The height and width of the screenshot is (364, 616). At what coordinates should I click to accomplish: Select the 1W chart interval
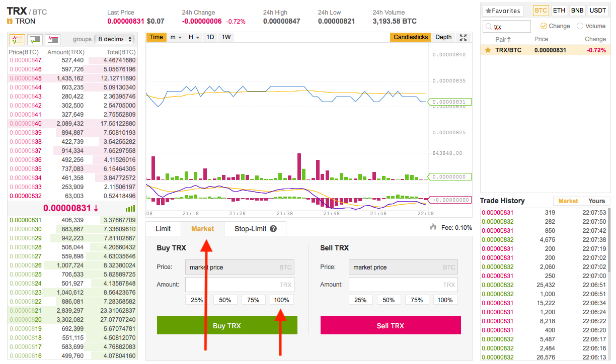pos(226,37)
